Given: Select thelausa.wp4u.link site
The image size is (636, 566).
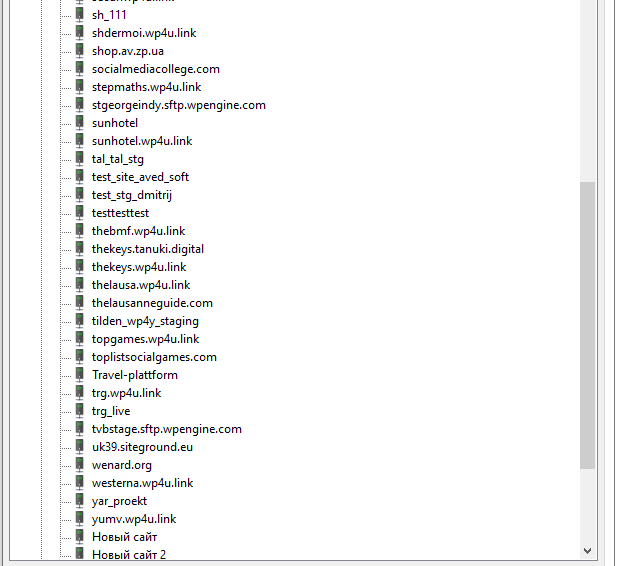Looking at the screenshot, I should (141, 285).
